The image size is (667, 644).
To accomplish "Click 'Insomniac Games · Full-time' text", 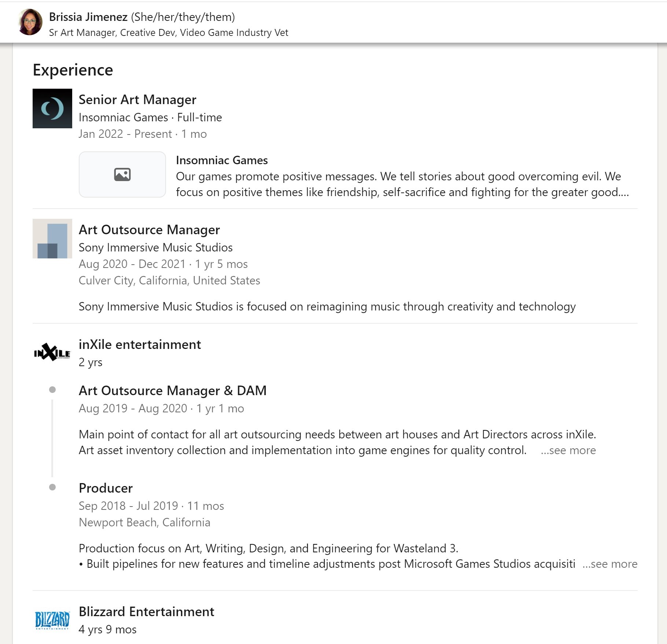I will click(150, 117).
